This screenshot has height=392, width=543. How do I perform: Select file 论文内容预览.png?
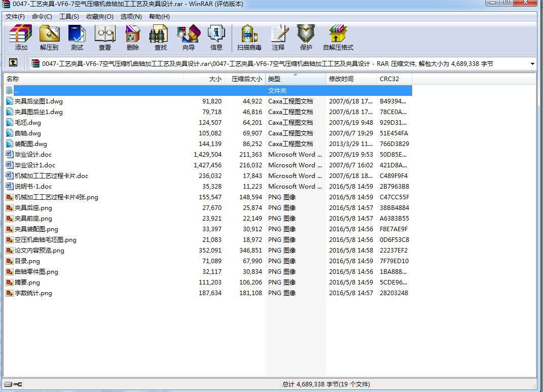[40, 251]
